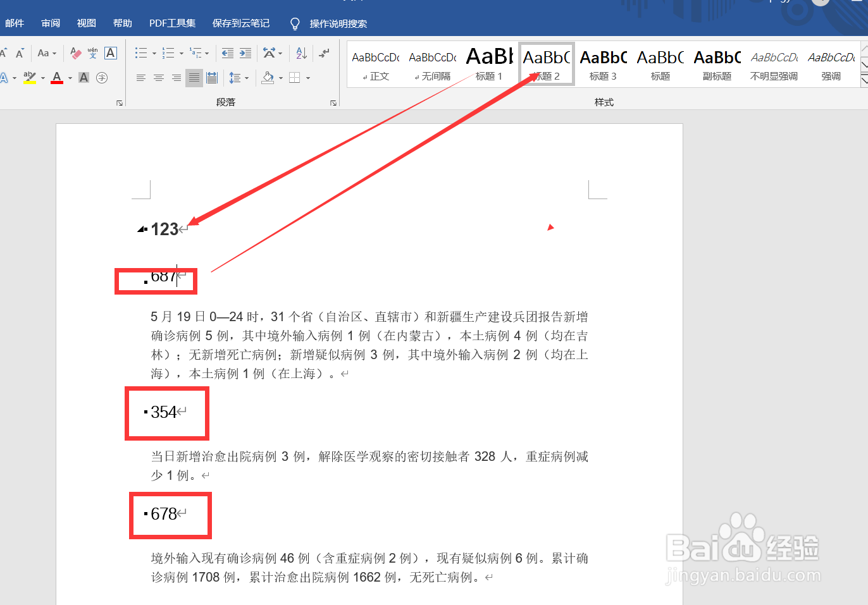Apply the 强调 style
Screen dimensions: 868x605
coord(831,64)
